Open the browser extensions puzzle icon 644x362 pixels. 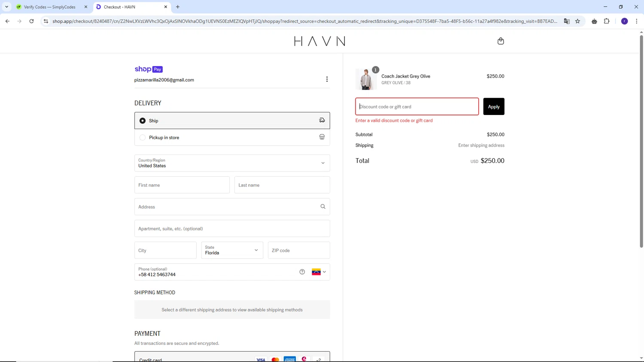point(607,21)
